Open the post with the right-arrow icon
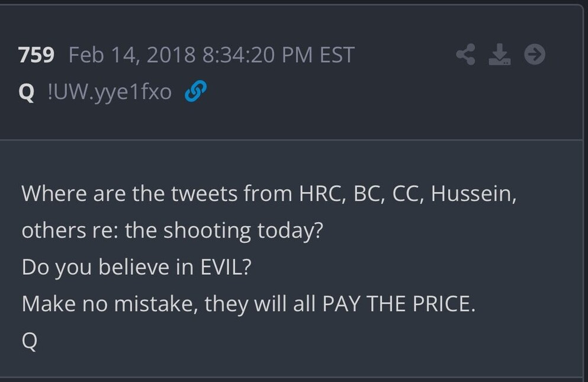This screenshot has height=382, width=588. (x=535, y=55)
